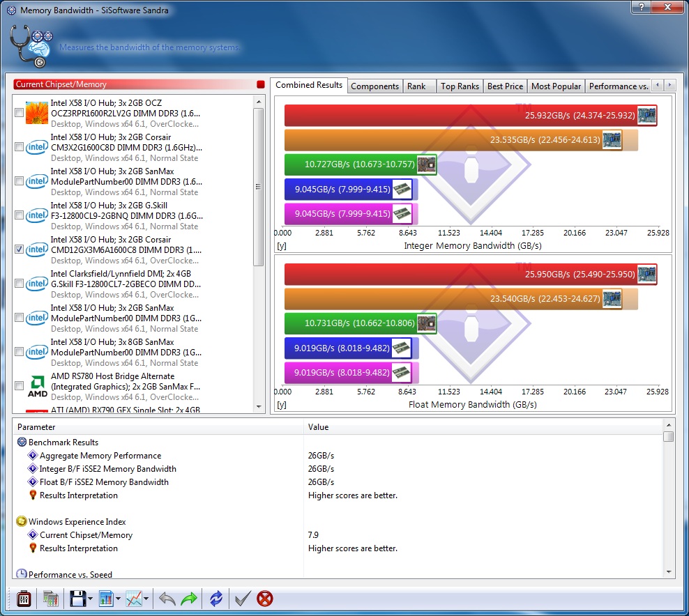Open the bar chart icon dropdown arrow
Viewport: 689px width, 616px height.
118,599
